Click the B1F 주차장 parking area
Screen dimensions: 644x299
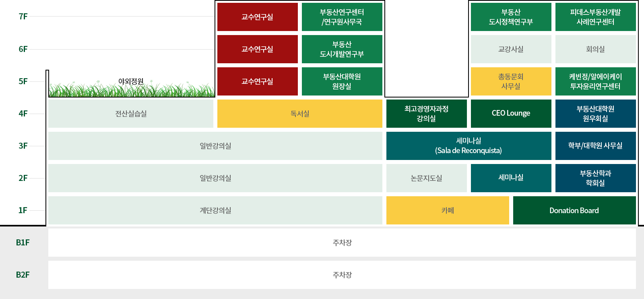(342, 243)
